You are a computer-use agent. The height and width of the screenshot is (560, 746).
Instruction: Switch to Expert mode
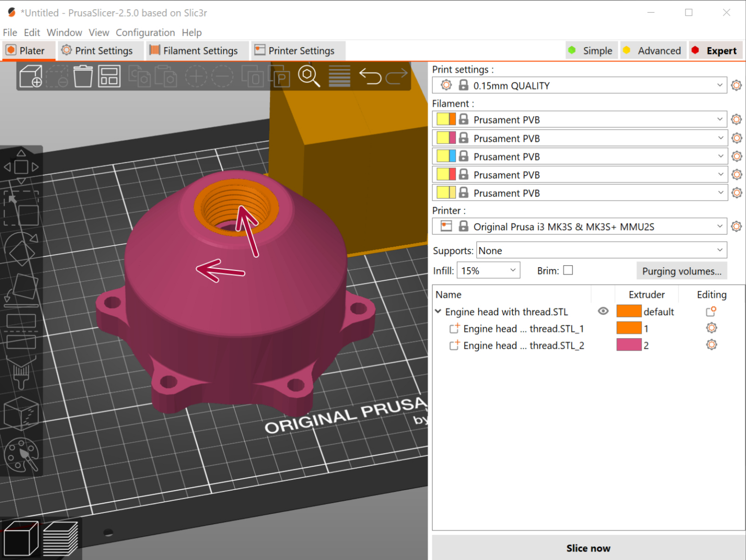coord(715,51)
